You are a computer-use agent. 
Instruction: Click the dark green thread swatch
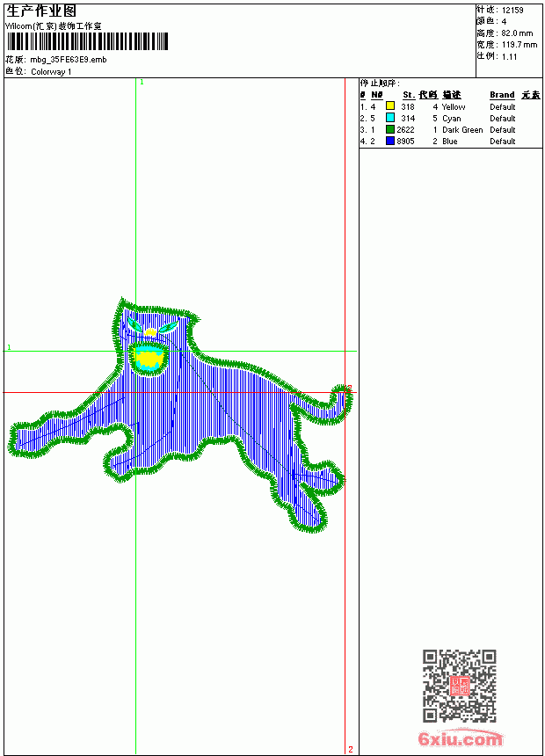(390, 129)
